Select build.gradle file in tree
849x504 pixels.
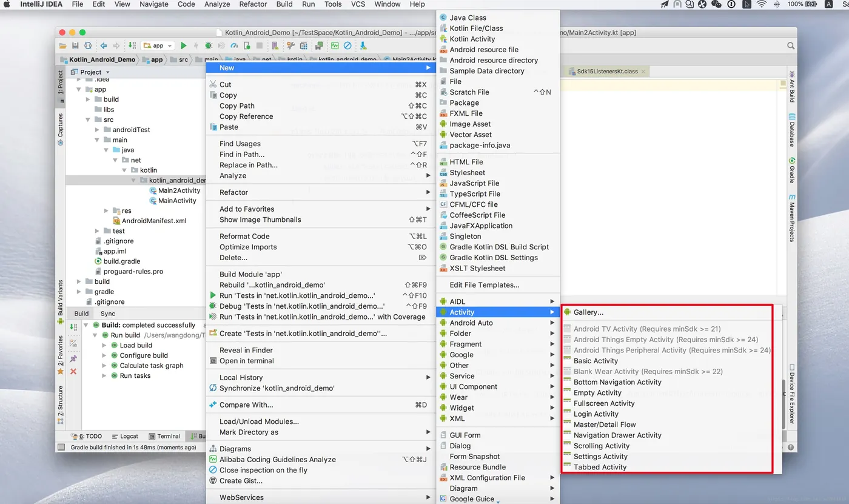(x=117, y=261)
